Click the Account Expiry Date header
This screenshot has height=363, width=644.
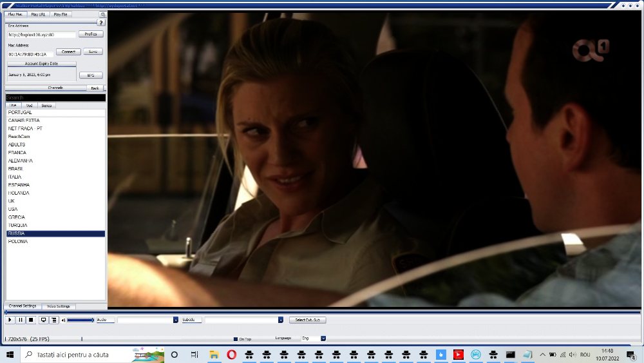[x=41, y=64]
